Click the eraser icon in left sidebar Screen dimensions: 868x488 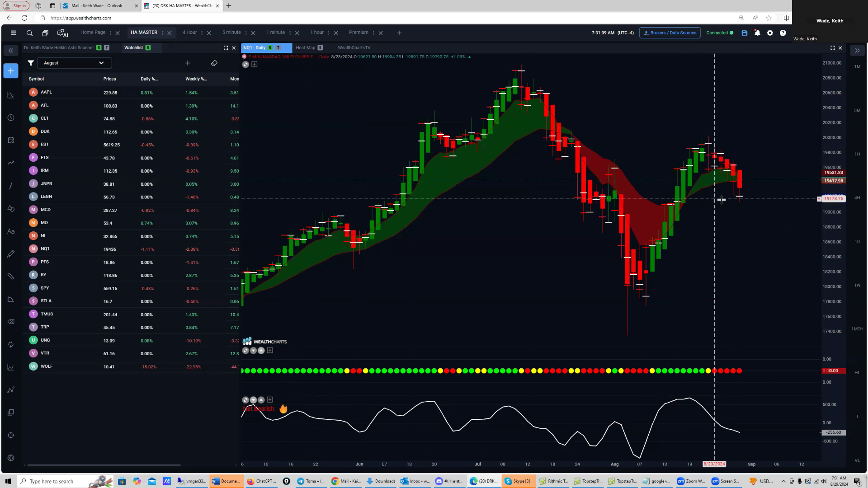click(x=11, y=322)
